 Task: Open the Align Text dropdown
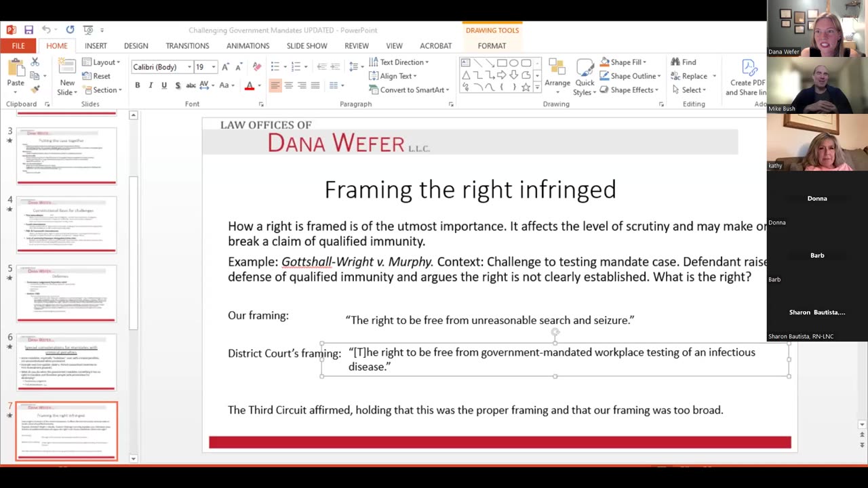click(x=393, y=76)
